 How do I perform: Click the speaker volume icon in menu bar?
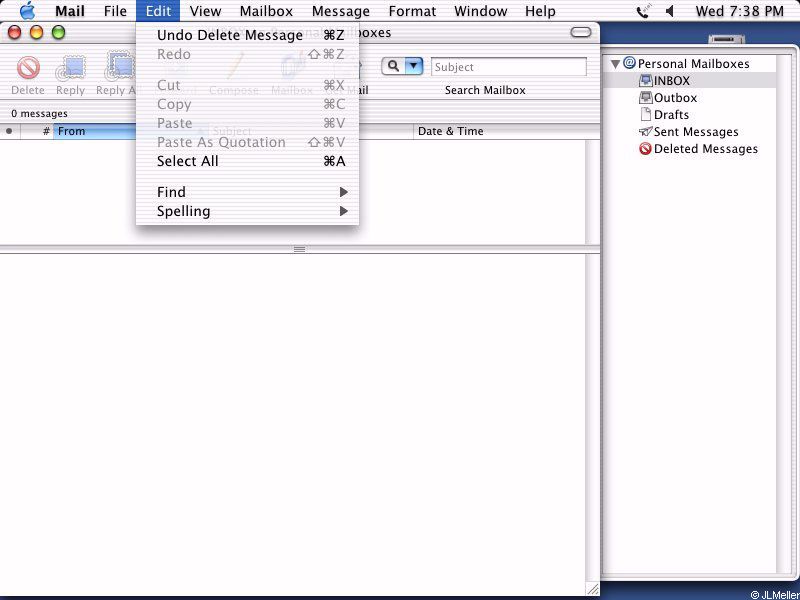[670, 11]
